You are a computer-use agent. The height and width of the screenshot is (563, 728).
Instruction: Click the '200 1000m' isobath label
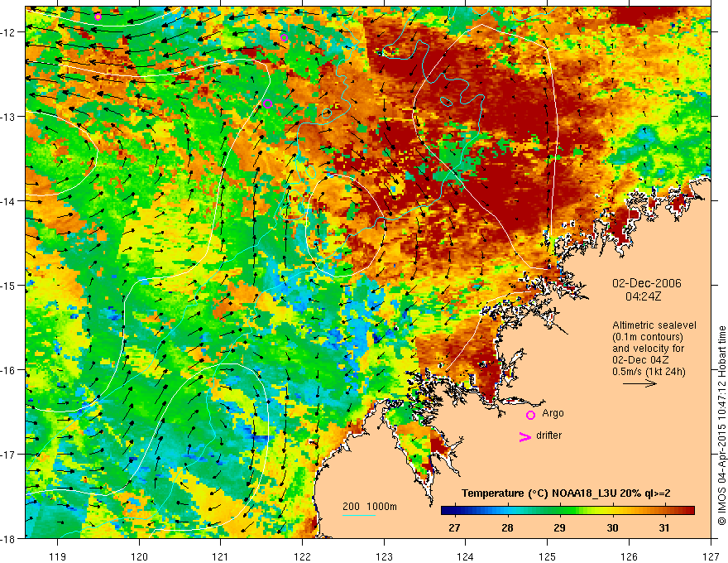(x=370, y=507)
